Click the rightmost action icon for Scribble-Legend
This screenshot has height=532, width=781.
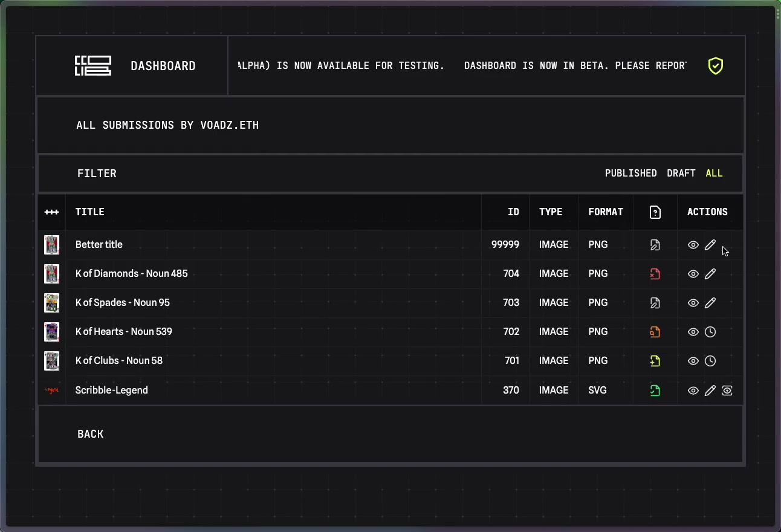click(727, 391)
